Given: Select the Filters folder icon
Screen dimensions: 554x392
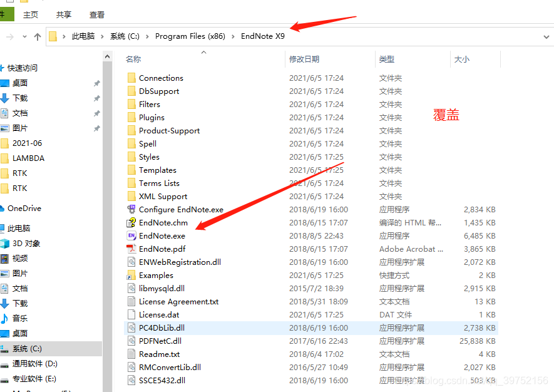Looking at the screenshot, I should click(131, 104).
